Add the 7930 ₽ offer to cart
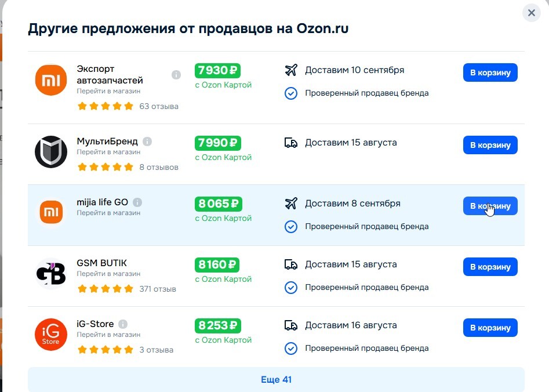This screenshot has width=549, height=392. (490, 72)
